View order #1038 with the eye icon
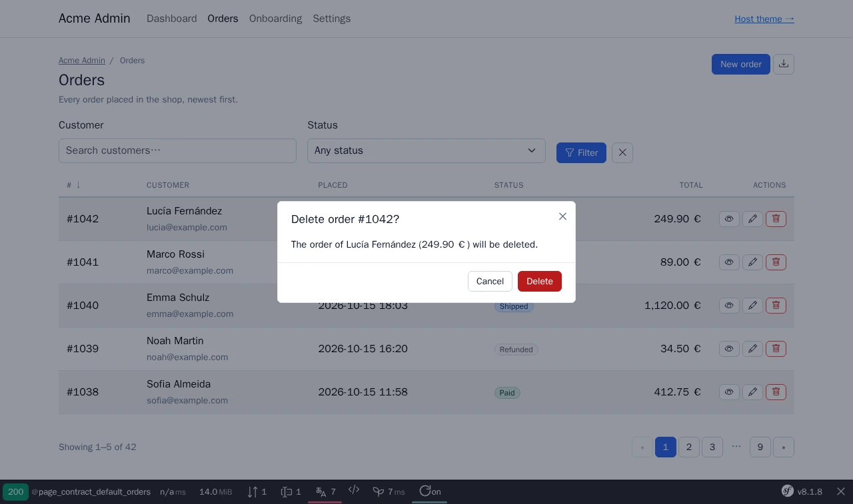Image resolution: width=853 pixels, height=504 pixels. tap(729, 392)
